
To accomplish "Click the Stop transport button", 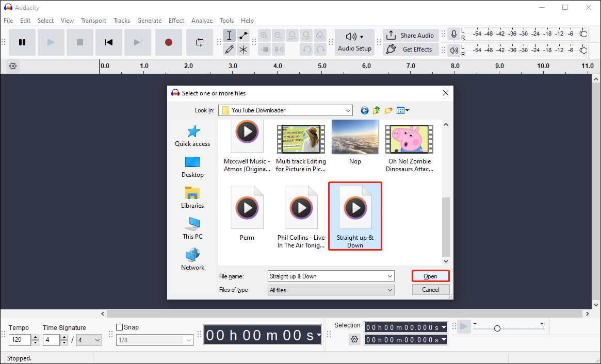I will tap(80, 42).
